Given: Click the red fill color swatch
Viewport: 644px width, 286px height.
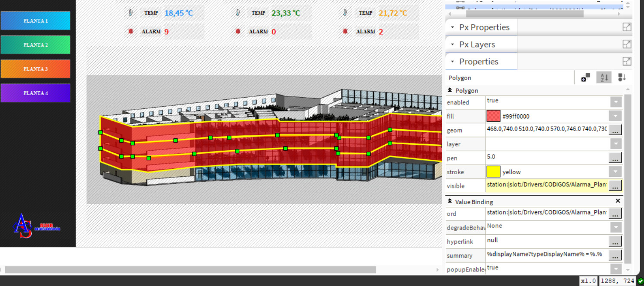Looking at the screenshot, I should point(494,116).
